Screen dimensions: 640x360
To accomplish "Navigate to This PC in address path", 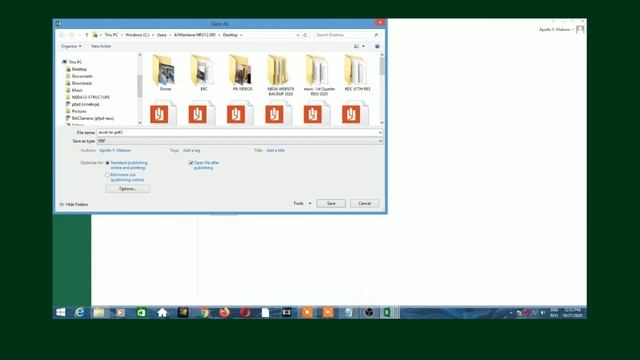I will (111, 35).
